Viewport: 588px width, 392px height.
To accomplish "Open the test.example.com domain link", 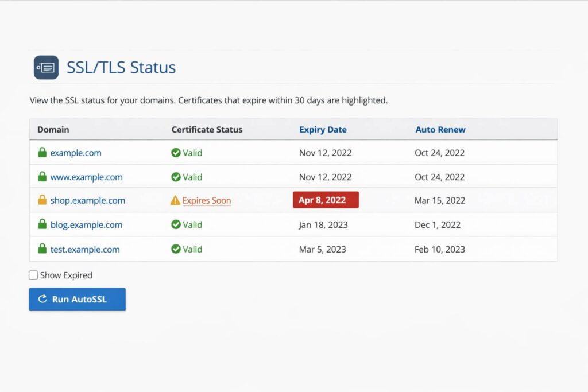I will coord(85,250).
